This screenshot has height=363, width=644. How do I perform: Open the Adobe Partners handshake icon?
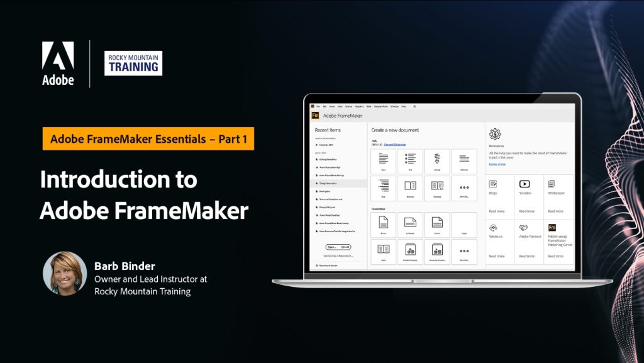[523, 228]
